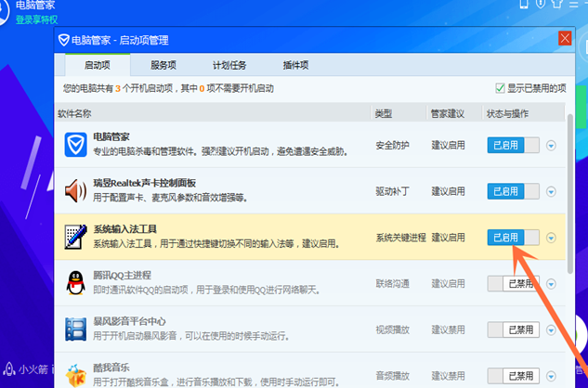Image resolution: width=588 pixels, height=388 pixels.
Task: Toggle 系统输入法工具 from 已启用
Action: pyautogui.click(x=514, y=238)
